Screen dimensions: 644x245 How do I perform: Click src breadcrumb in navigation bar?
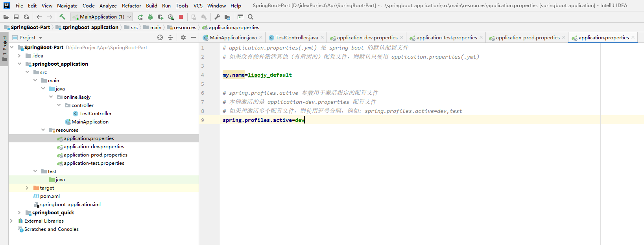(131, 27)
